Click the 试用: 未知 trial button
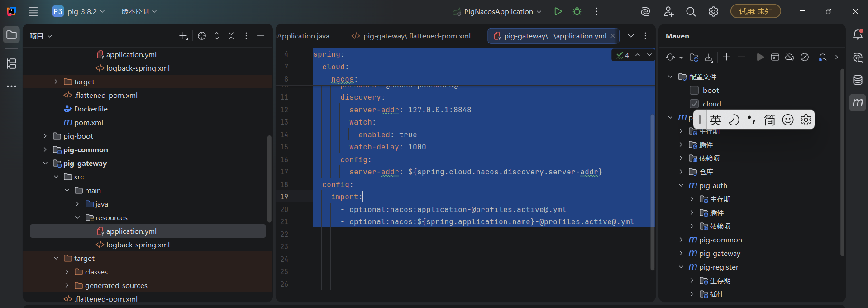 click(x=756, y=11)
